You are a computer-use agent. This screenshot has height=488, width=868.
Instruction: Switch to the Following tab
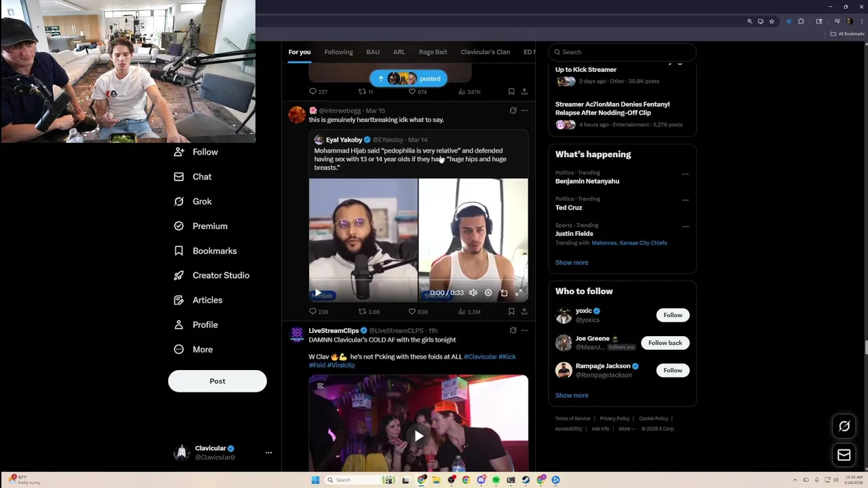pos(338,52)
